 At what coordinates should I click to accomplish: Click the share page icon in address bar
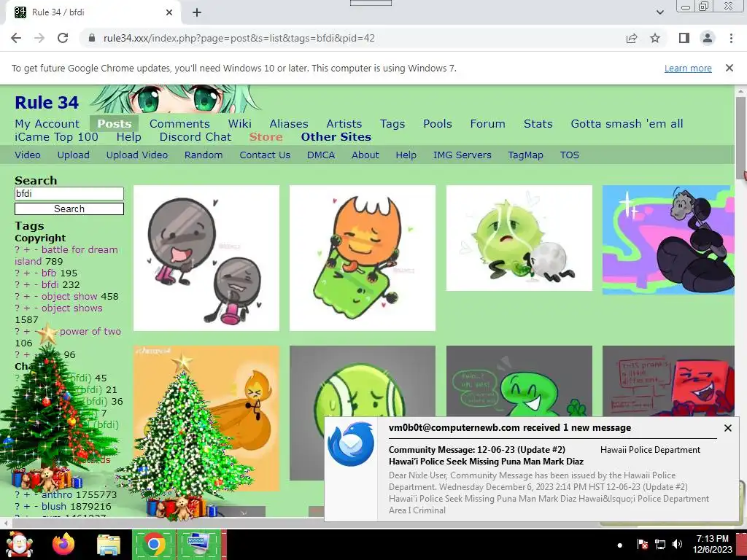pos(632,38)
